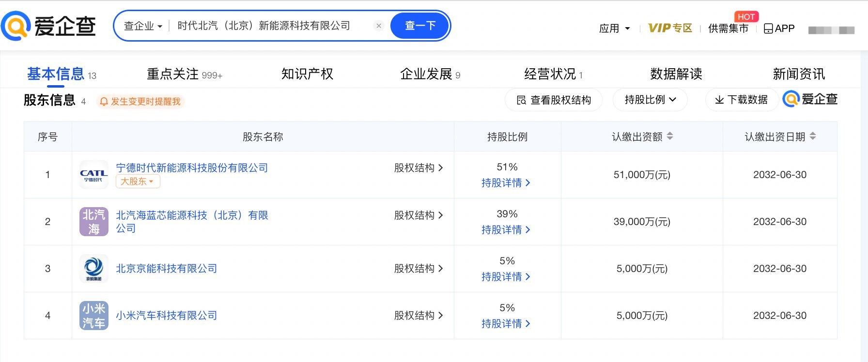The image size is (868, 362).
Task: Click the 小米汽车 shareholder avatar
Action: (93, 316)
